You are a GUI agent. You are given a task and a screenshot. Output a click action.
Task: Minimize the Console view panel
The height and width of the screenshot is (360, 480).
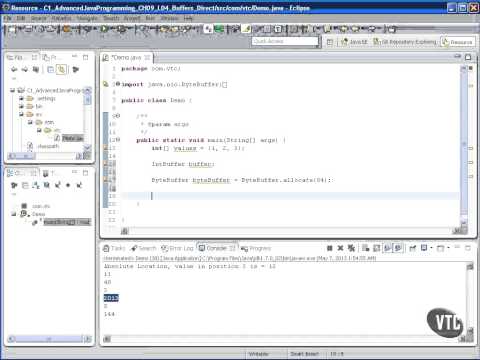[457, 247]
